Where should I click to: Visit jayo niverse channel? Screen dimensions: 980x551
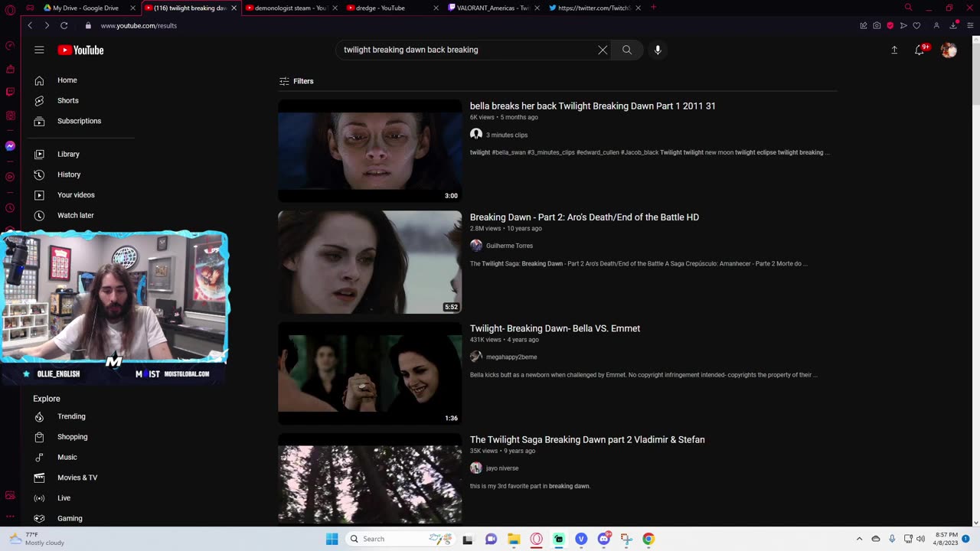(502, 468)
